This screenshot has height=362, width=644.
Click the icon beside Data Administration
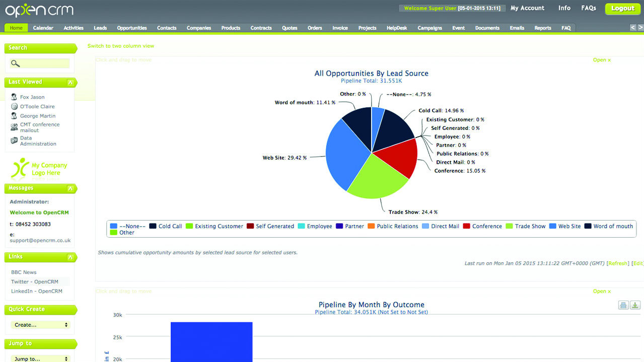tap(14, 140)
